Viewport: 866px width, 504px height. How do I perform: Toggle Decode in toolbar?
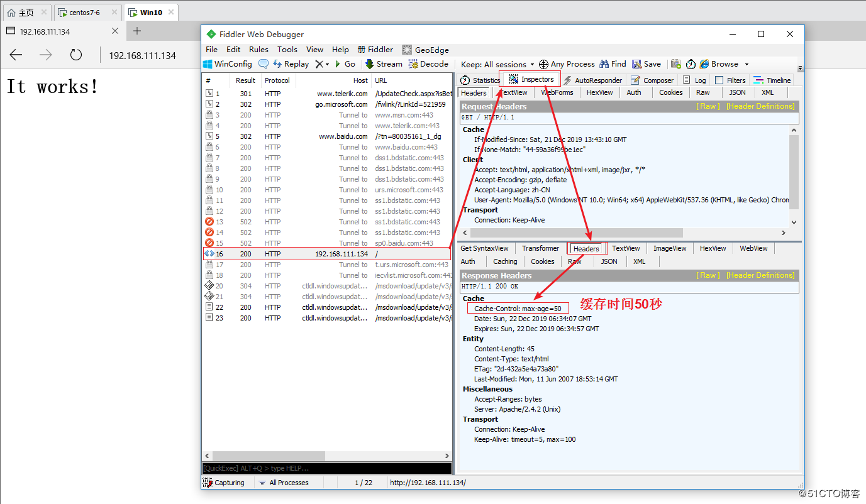point(428,64)
